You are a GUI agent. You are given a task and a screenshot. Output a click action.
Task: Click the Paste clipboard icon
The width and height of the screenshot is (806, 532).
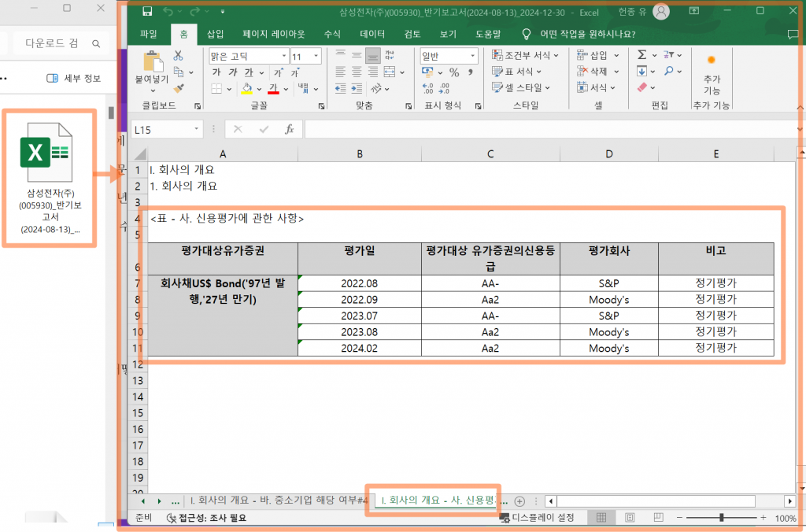[152, 61]
